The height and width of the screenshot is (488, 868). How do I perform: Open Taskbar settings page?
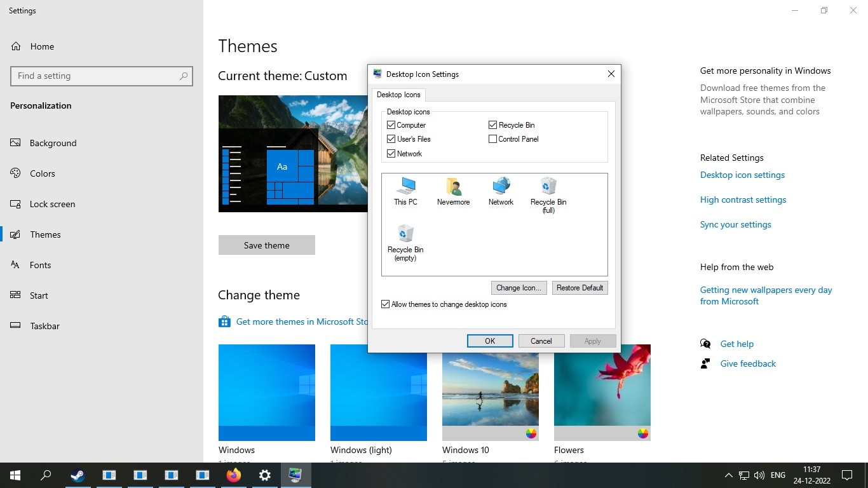pyautogui.click(x=102, y=326)
